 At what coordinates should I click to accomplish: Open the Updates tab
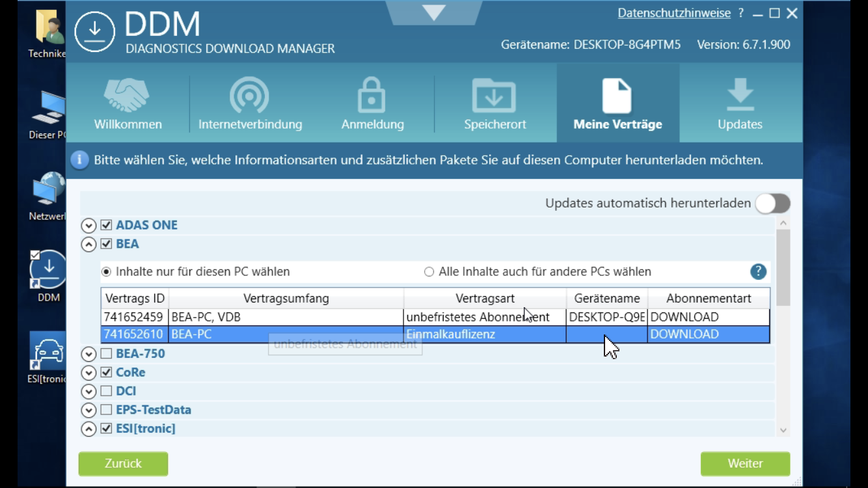tap(740, 103)
